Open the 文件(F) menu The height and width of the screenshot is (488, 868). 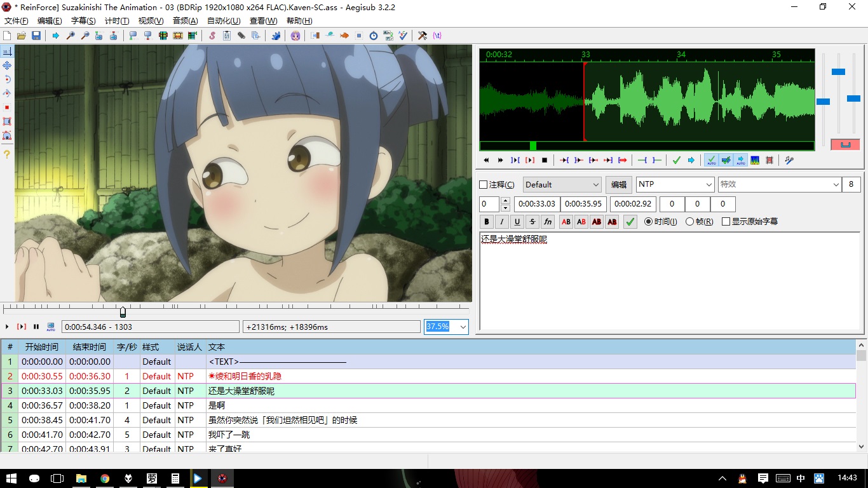(17, 21)
